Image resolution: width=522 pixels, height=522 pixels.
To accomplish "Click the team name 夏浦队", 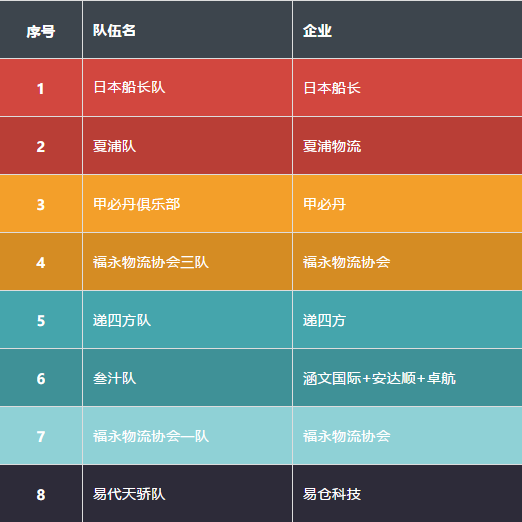I will pyautogui.click(x=114, y=146).
